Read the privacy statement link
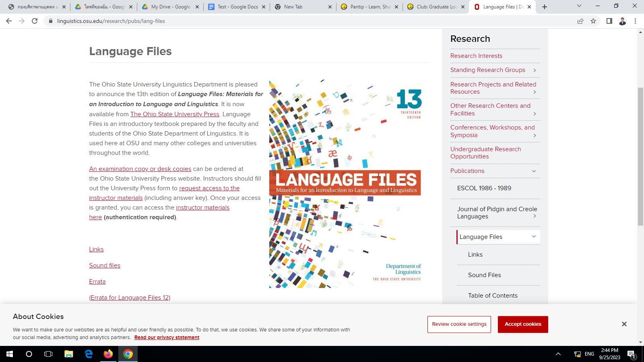The height and width of the screenshot is (362, 644). (x=167, y=337)
